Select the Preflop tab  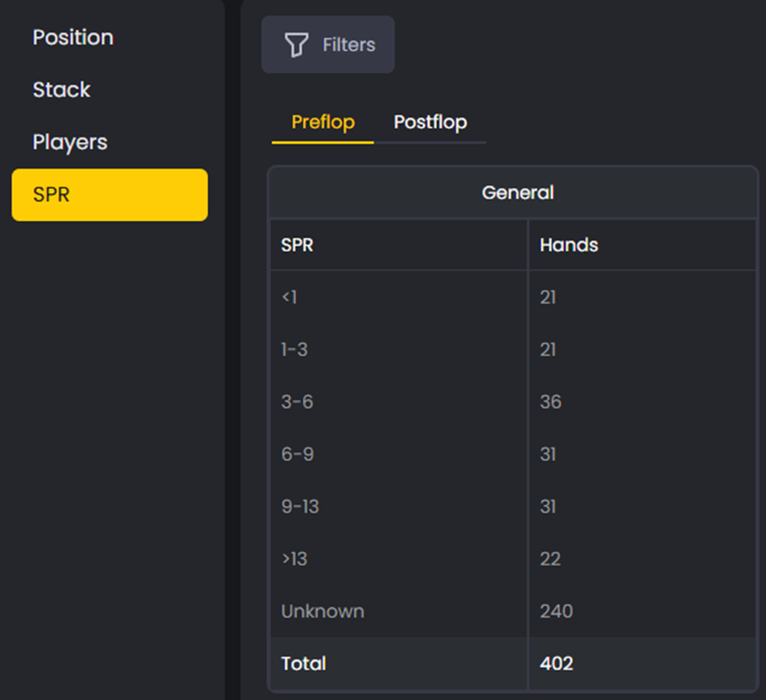[322, 122]
